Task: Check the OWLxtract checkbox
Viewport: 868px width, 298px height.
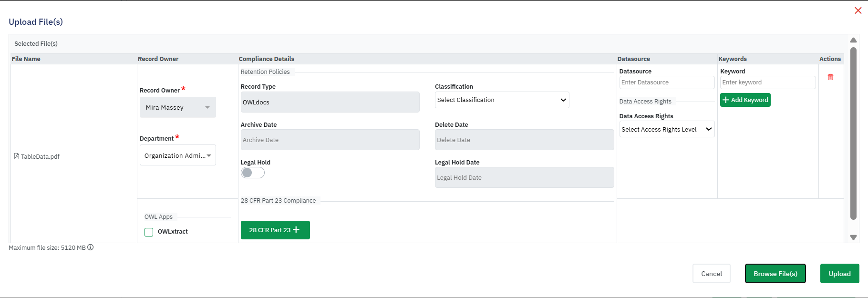Action: click(x=149, y=232)
